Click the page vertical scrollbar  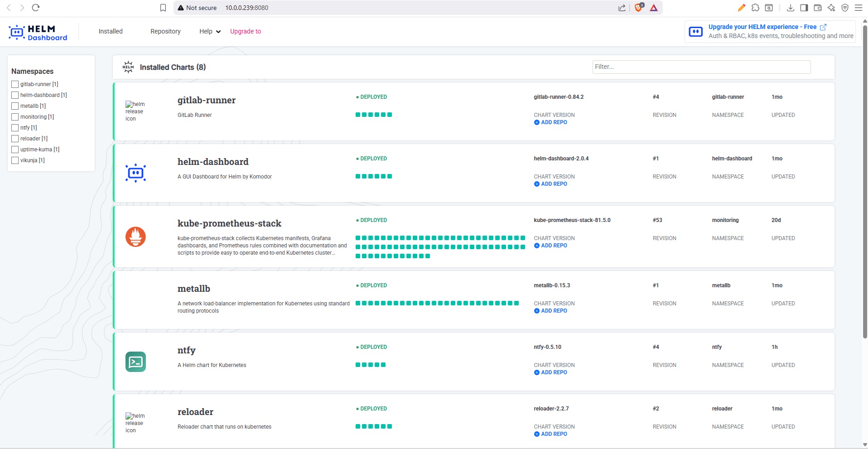pyautogui.click(x=864, y=181)
